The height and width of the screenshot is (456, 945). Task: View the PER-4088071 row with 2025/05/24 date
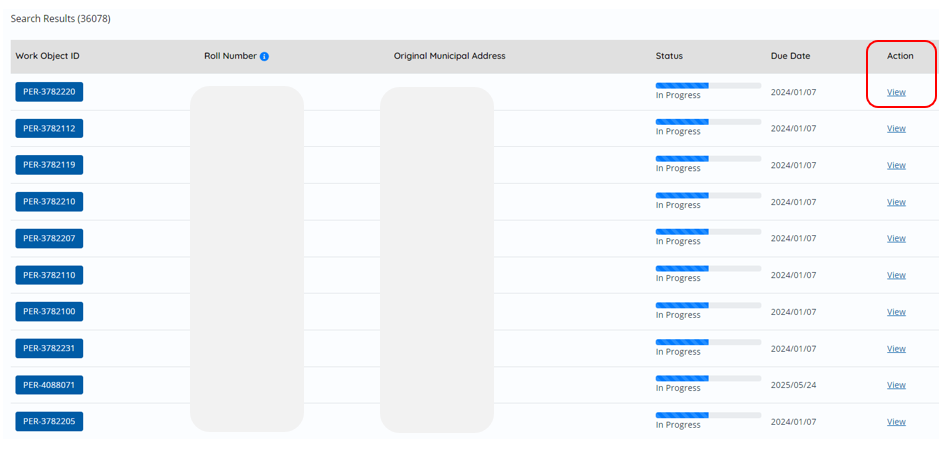tap(896, 385)
